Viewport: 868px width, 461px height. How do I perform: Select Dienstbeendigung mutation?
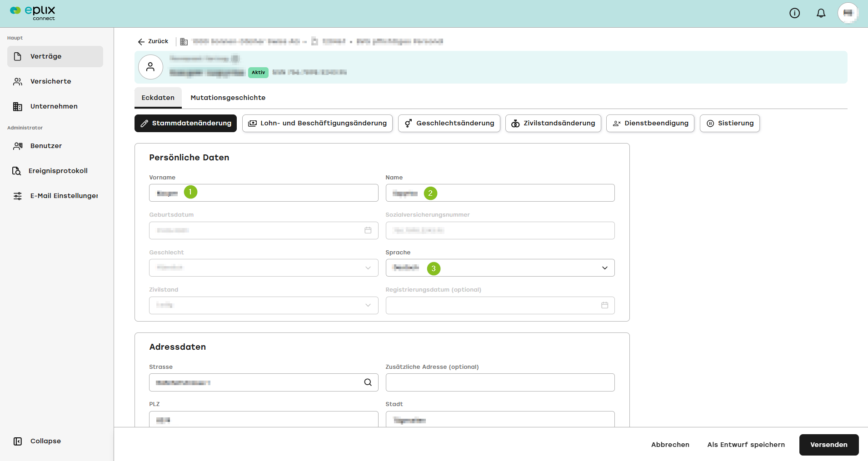650,123
